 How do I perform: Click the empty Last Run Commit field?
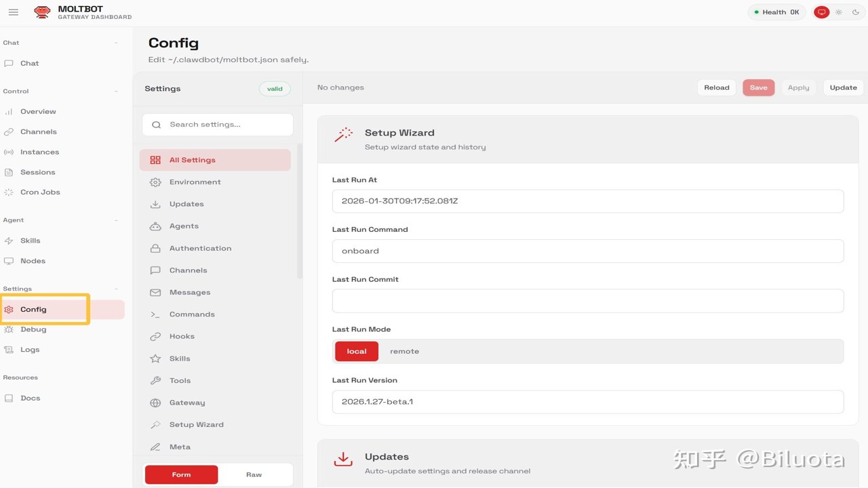pos(588,301)
